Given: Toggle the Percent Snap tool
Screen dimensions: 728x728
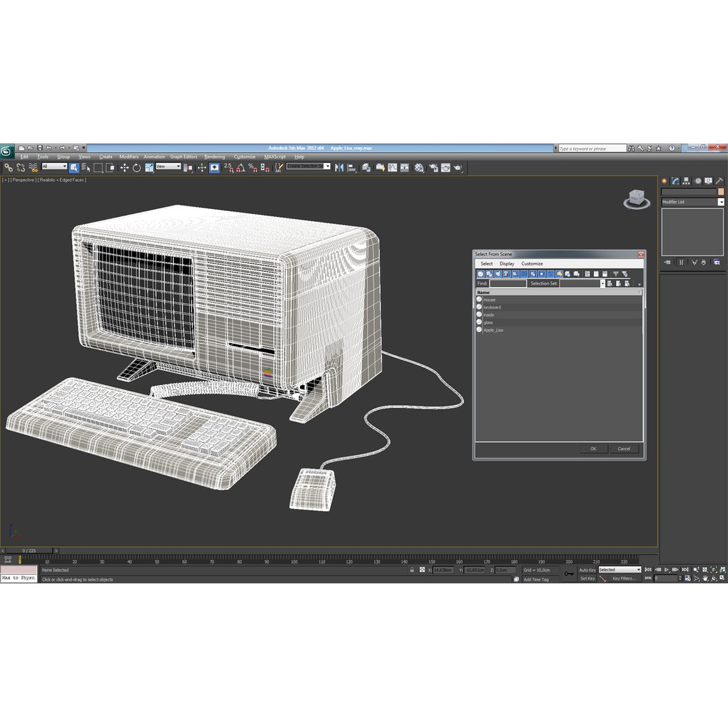Looking at the screenshot, I should coord(253,168).
